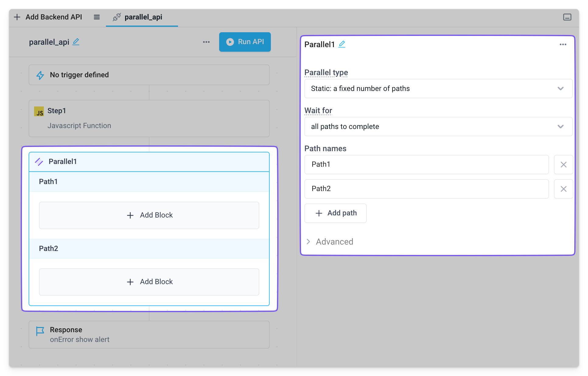Screen dimensions: 588x376
Task: Rename parallel_api using the pencil icon
Action: [76, 42]
